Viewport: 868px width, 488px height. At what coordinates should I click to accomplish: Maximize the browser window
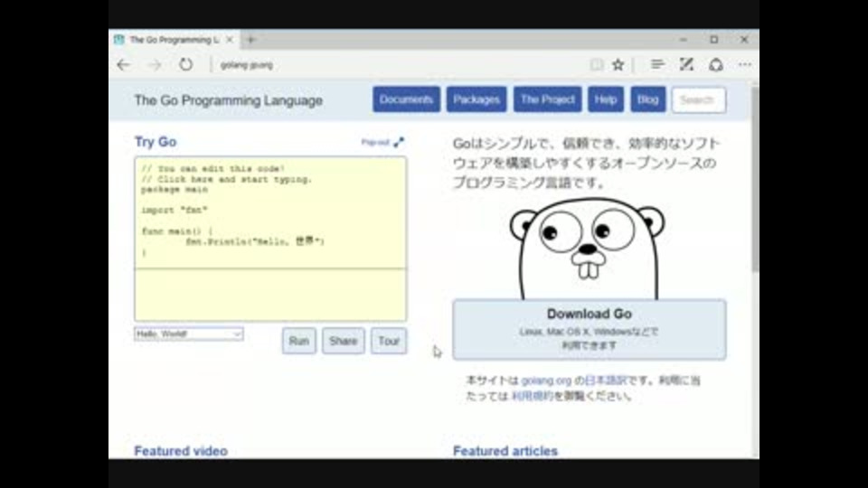coord(714,40)
